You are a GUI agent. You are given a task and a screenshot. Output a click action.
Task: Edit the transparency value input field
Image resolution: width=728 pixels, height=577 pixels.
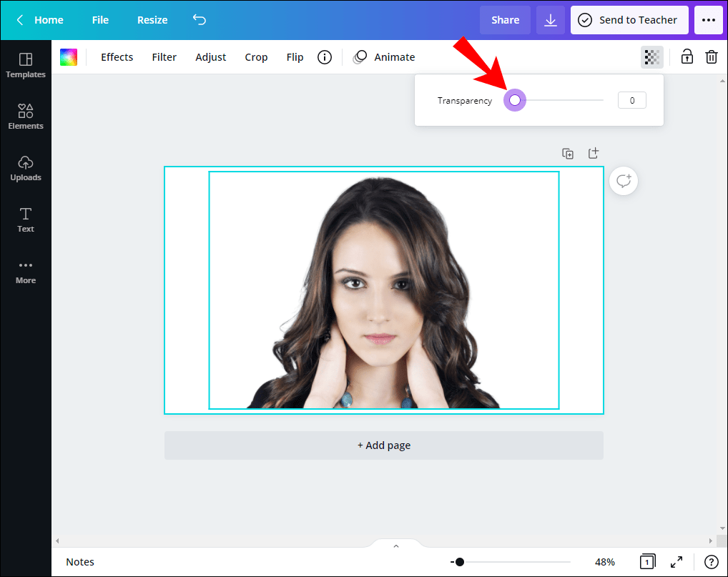(x=631, y=100)
